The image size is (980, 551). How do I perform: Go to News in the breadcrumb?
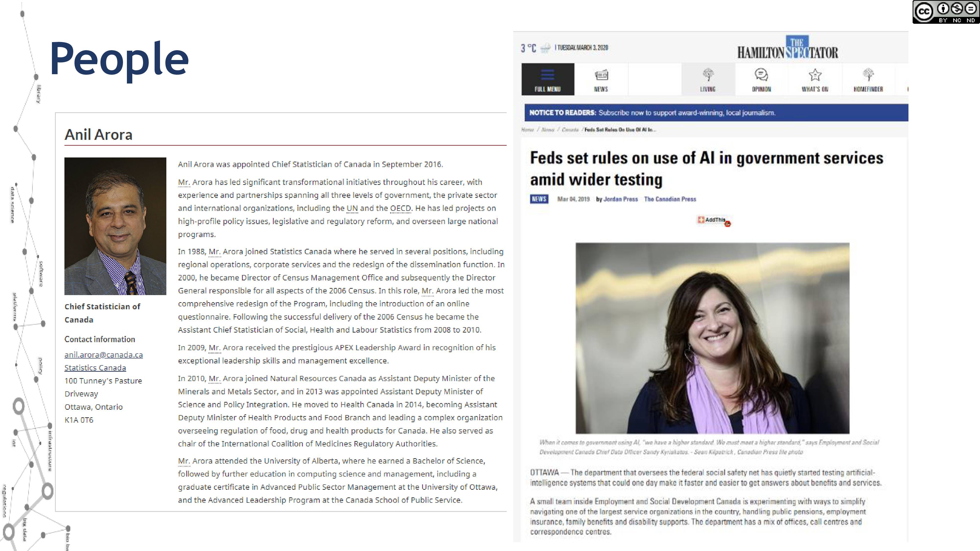548,130
